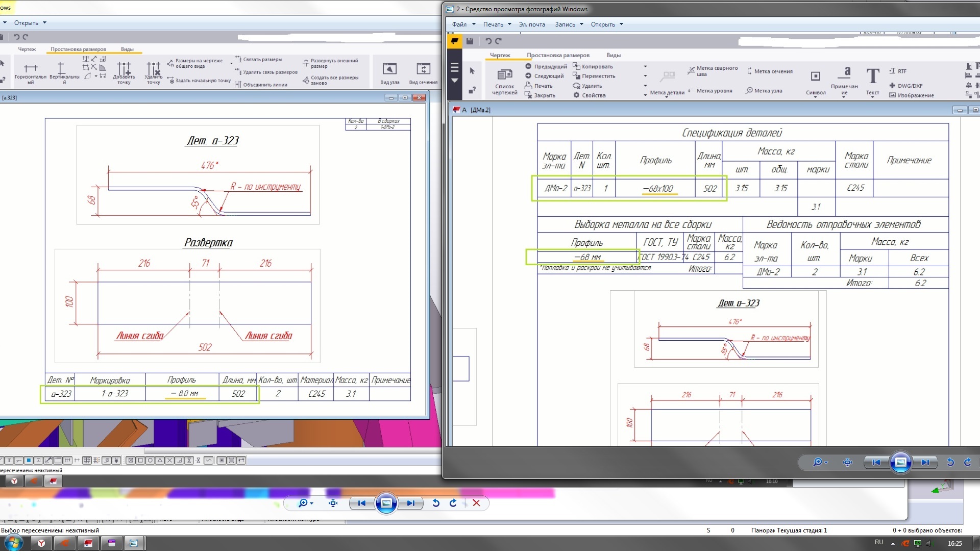Click Эл. почта menu item
Viewport: 980px width, 560px height.
tap(532, 24)
